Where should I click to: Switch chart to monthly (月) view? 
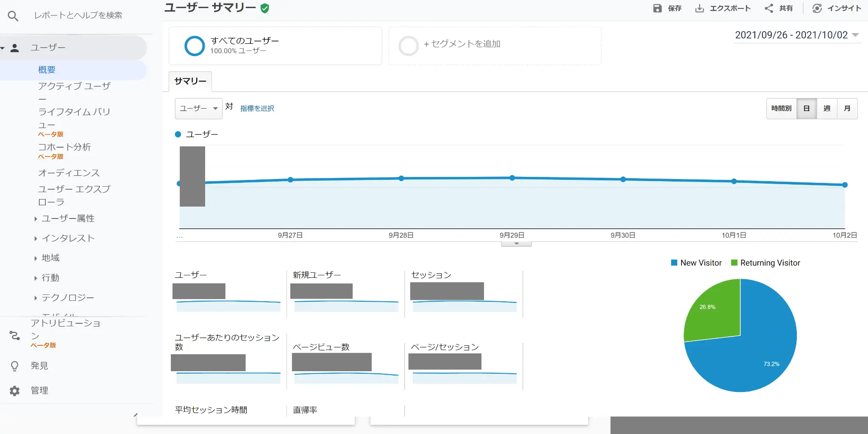[847, 109]
